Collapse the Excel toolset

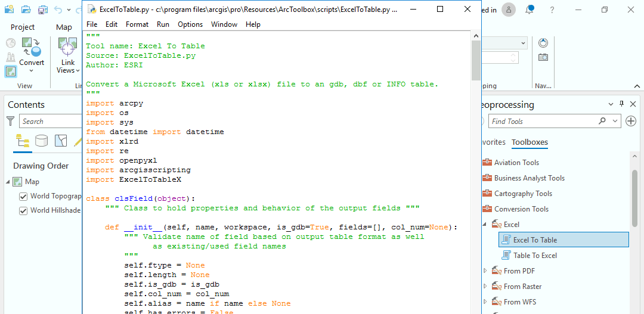tap(484, 224)
